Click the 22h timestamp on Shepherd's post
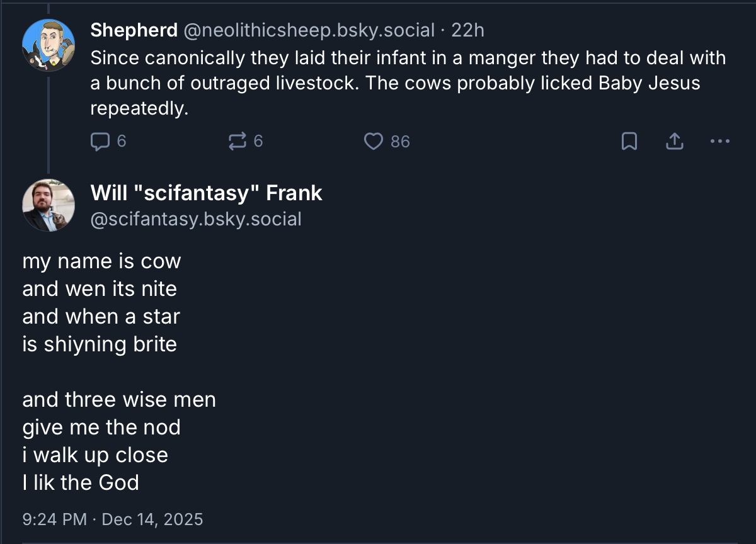The height and width of the screenshot is (544, 756). coord(468,30)
